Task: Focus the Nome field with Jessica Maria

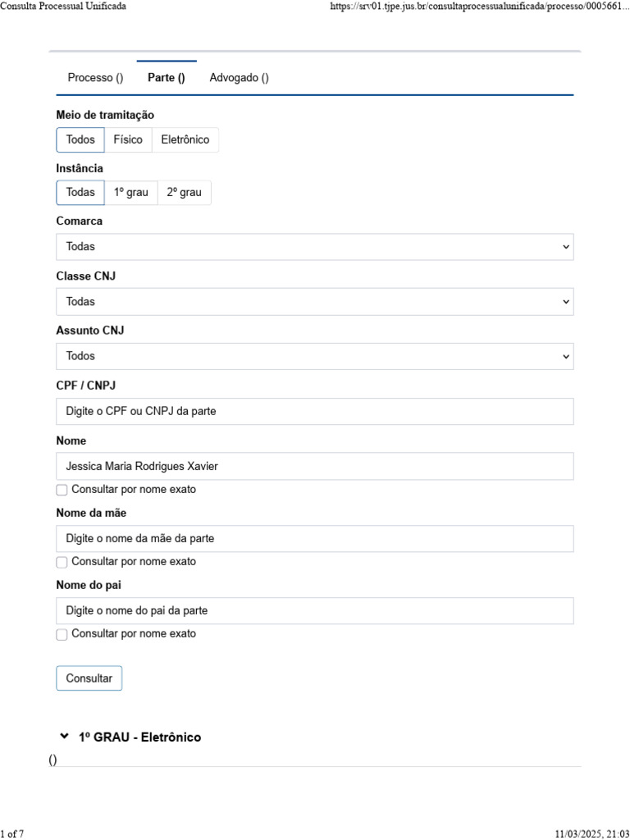Action: 314,466
